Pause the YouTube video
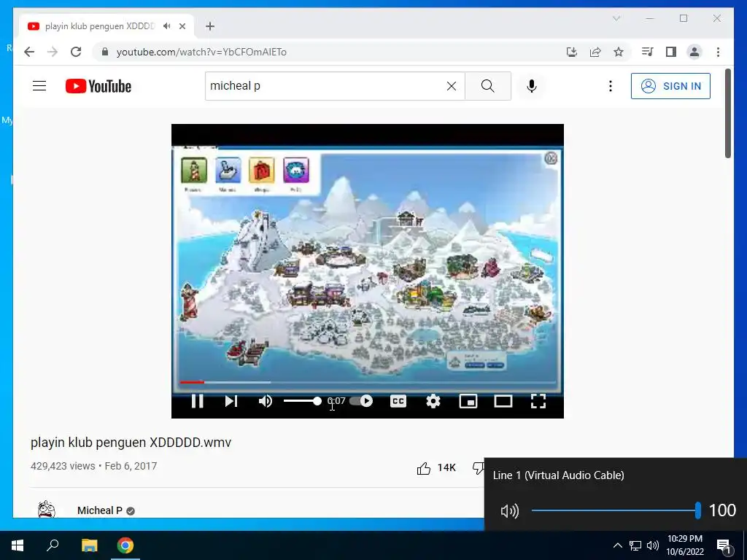Image resolution: width=747 pixels, height=560 pixels. (197, 402)
